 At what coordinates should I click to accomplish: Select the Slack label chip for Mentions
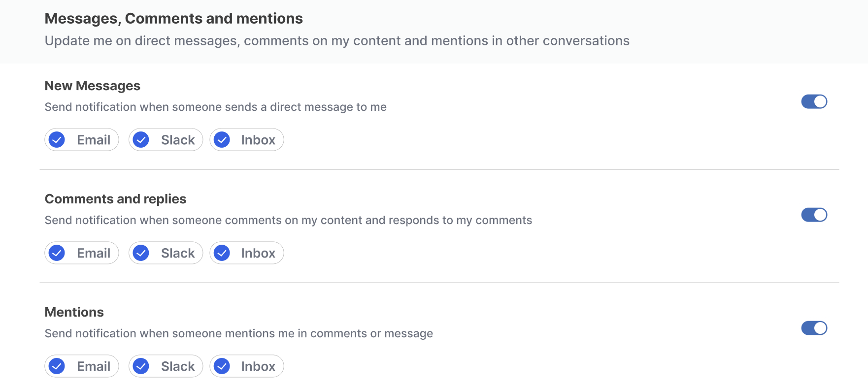pos(178,366)
